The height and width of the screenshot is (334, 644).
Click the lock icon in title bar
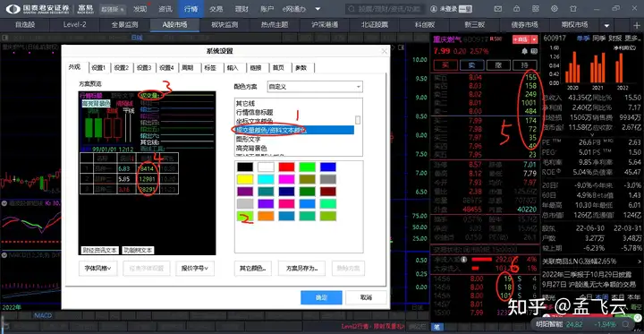click(517, 9)
